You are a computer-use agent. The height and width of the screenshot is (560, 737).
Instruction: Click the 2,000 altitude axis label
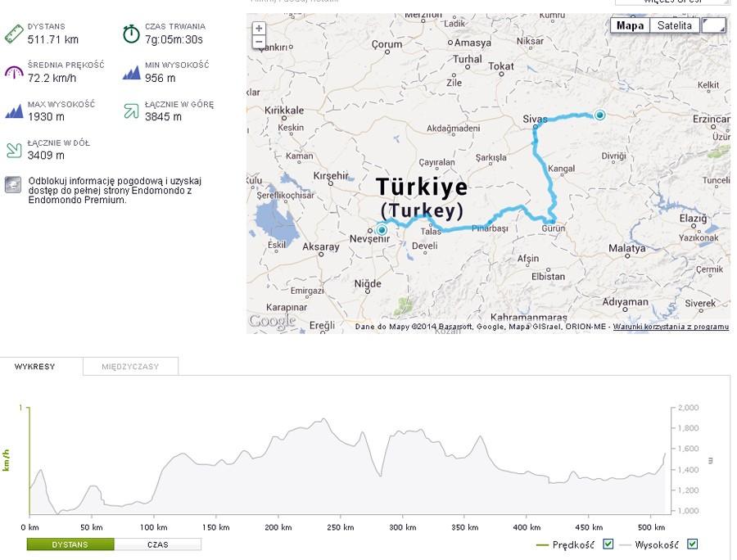pos(688,408)
